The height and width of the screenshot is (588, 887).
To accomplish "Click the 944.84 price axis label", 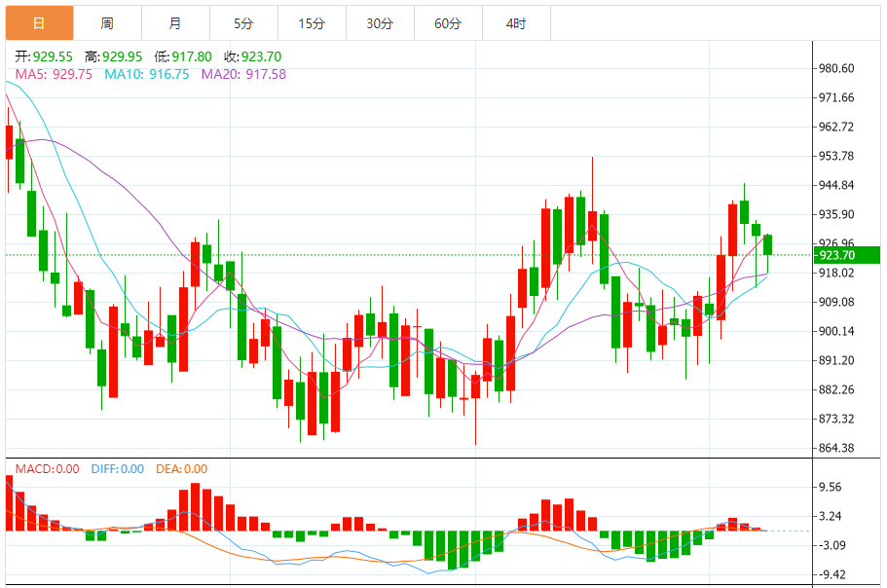I will point(836,185).
